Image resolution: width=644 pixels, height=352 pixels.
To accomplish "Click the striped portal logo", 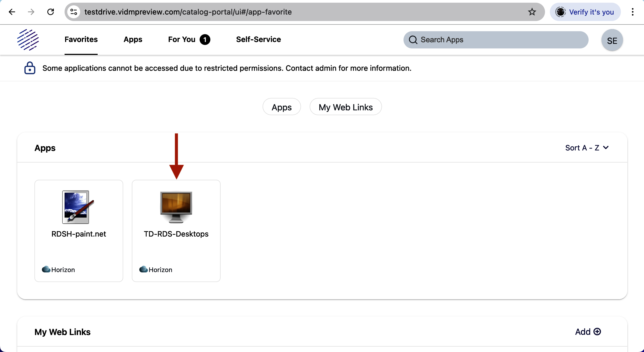I will (28, 40).
